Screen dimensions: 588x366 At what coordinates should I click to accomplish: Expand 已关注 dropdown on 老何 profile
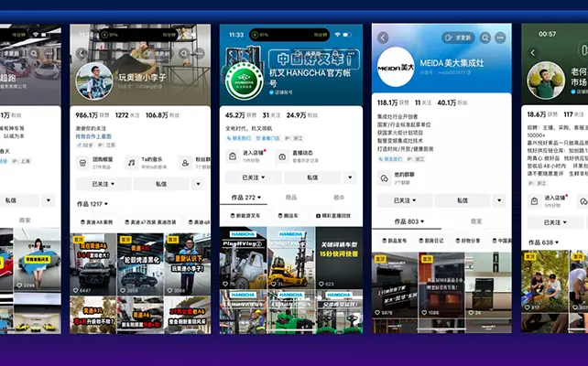click(555, 222)
